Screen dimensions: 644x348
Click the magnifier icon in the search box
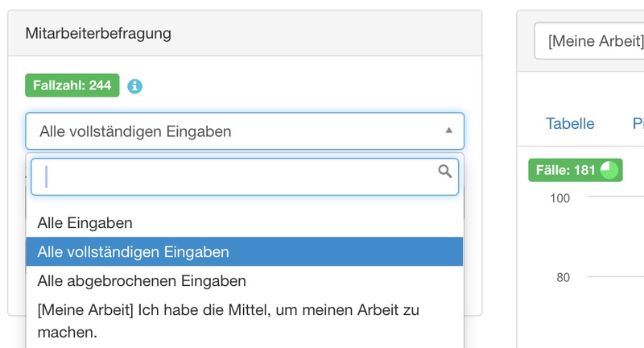tap(444, 172)
